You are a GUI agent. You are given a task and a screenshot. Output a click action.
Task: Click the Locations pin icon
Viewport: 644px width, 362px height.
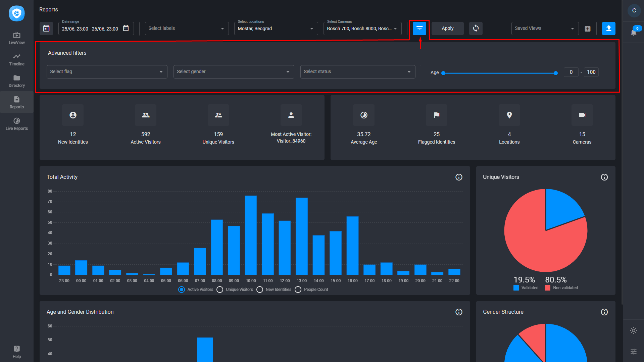[509, 115]
